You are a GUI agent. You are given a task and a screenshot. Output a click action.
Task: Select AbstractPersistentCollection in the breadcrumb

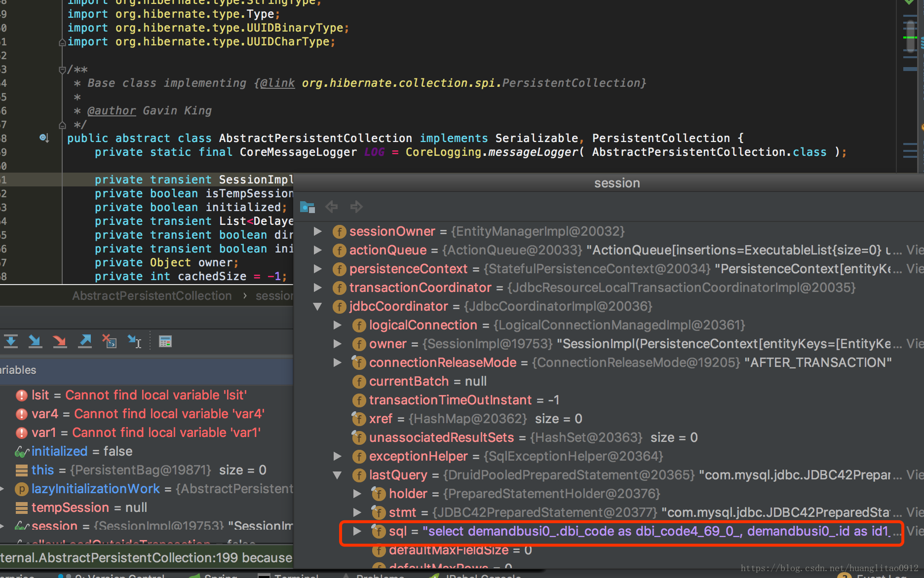tap(152, 296)
